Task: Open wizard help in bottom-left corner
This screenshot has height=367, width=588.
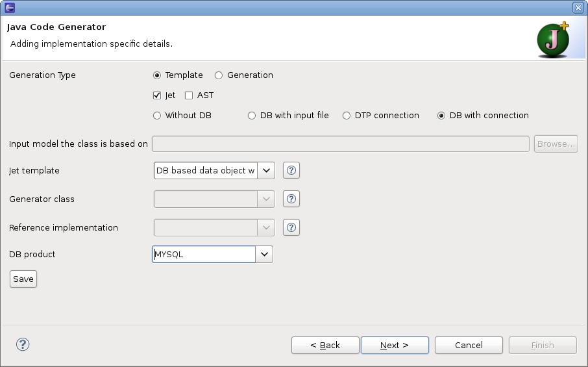Action: [x=23, y=344]
